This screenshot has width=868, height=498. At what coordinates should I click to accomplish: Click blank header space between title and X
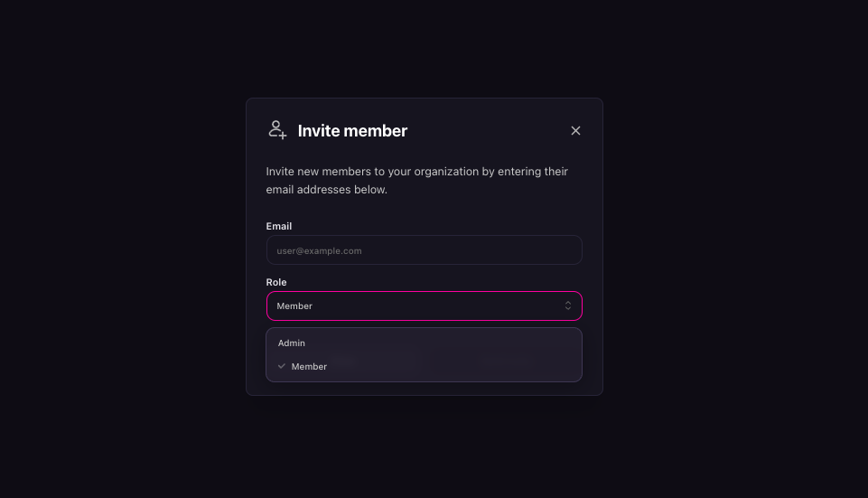coord(488,131)
